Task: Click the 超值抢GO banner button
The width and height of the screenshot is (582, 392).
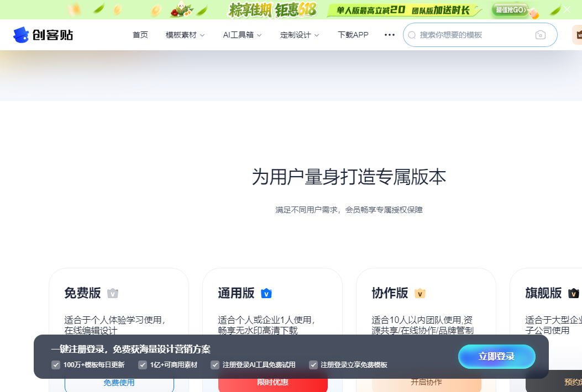Action: 511,10
